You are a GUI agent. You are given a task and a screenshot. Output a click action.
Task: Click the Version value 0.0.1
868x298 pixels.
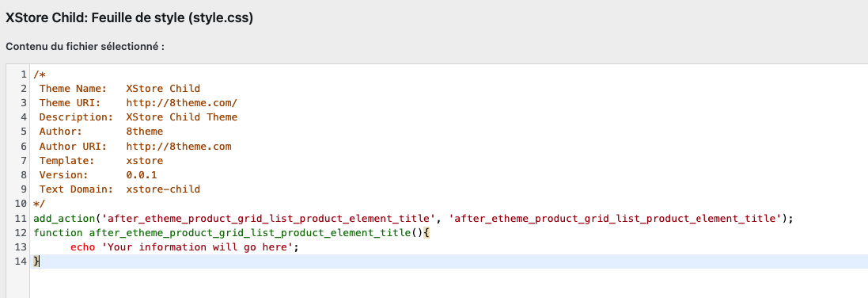(x=142, y=175)
